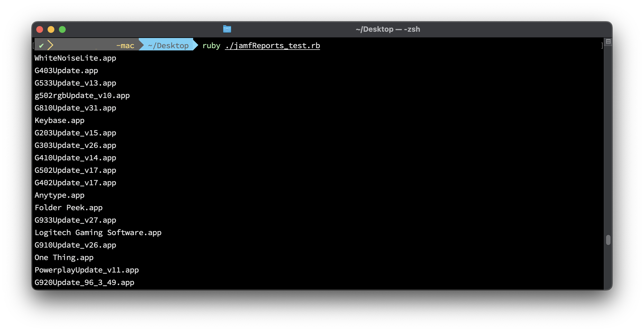
Task: Click the Anytype.app output line
Action: 59,195
